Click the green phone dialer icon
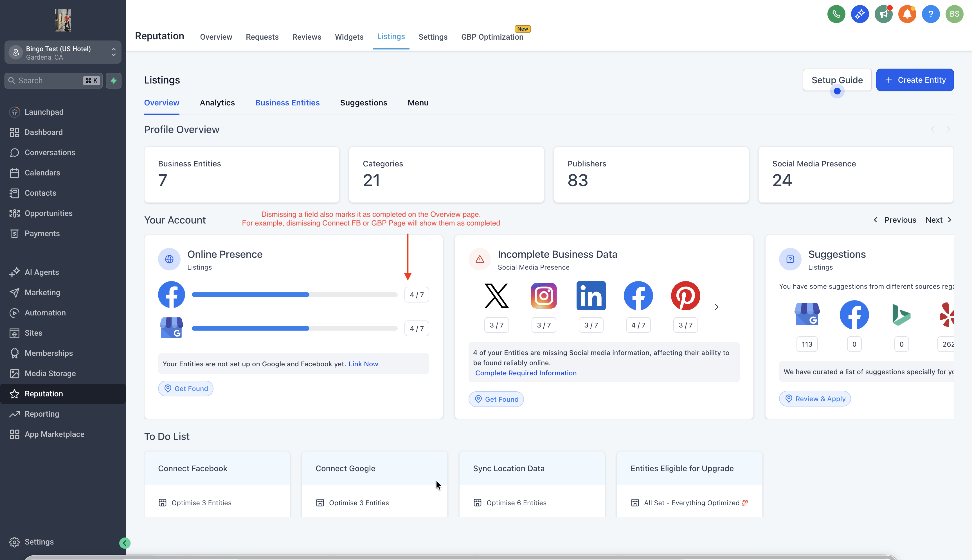972x560 pixels. pyautogui.click(x=836, y=14)
